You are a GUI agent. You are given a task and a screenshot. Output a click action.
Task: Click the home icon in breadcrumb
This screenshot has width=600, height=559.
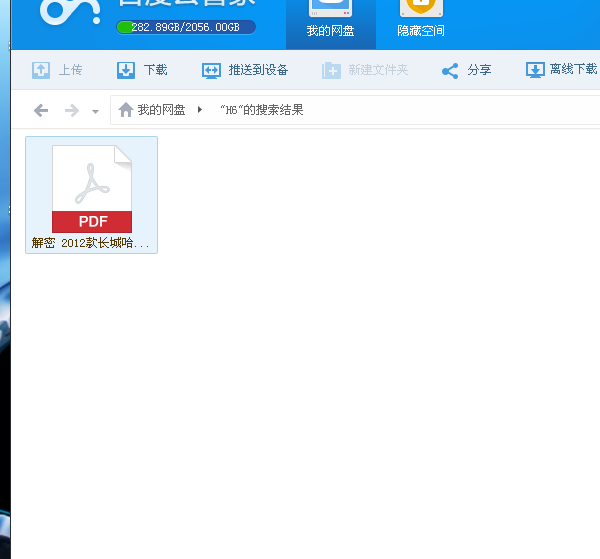point(126,110)
